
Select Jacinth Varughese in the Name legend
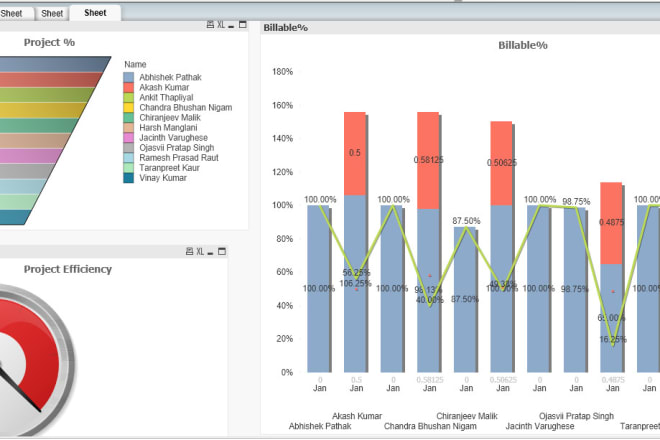pyautogui.click(x=173, y=138)
